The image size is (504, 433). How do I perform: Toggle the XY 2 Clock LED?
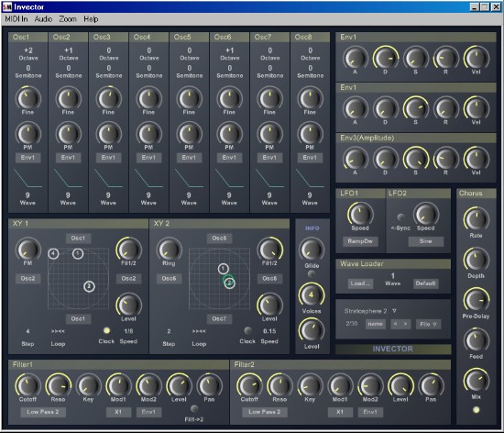tap(247, 330)
